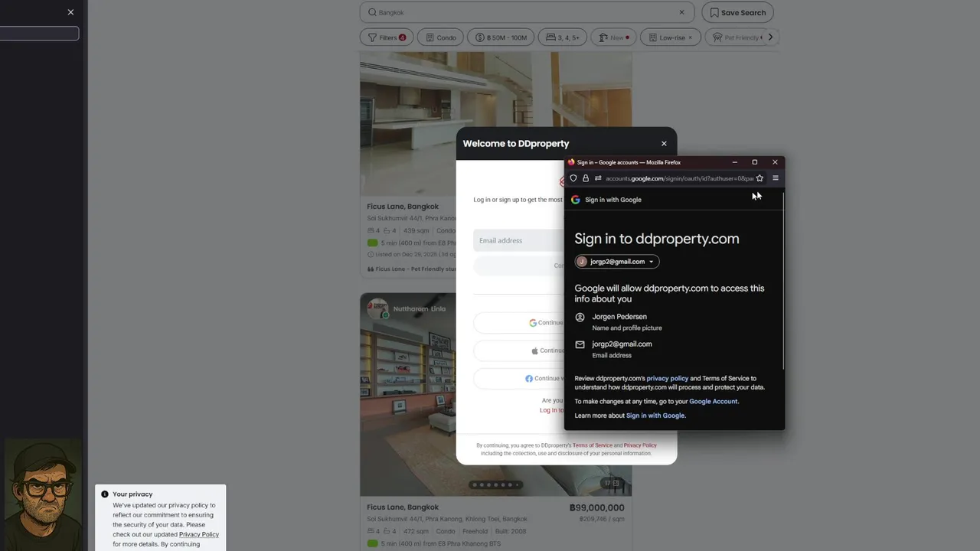The height and width of the screenshot is (551, 980).
Task: Remove the Low-rise filter chip
Action: 690,37
